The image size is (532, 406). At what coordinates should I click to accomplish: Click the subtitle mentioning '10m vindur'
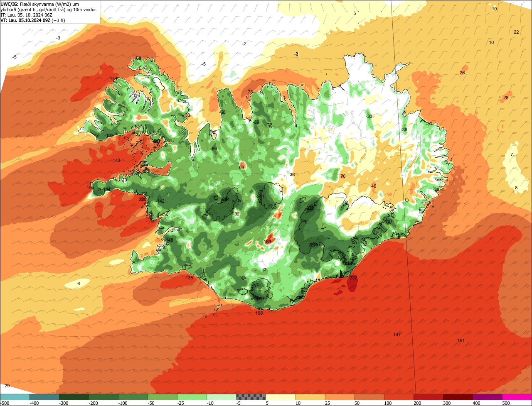point(49,9)
